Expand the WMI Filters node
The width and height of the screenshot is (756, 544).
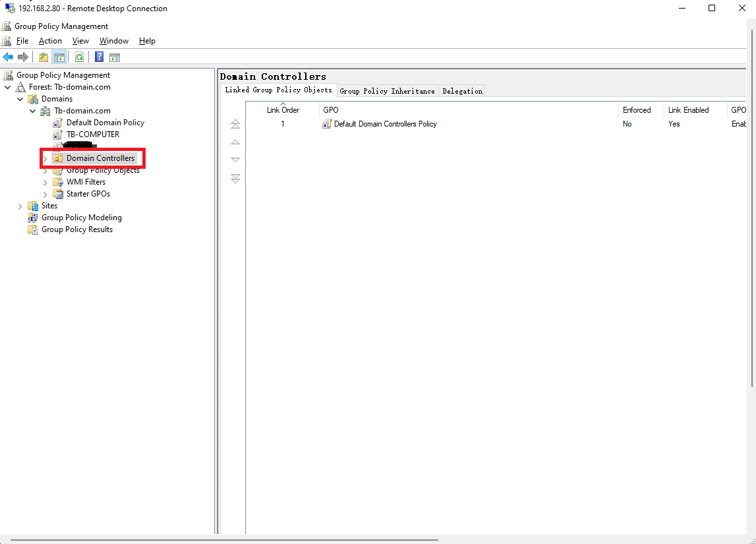(45, 182)
